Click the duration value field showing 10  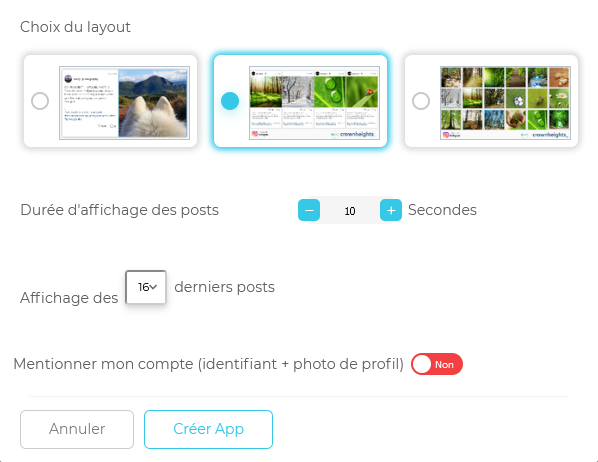tap(350, 211)
